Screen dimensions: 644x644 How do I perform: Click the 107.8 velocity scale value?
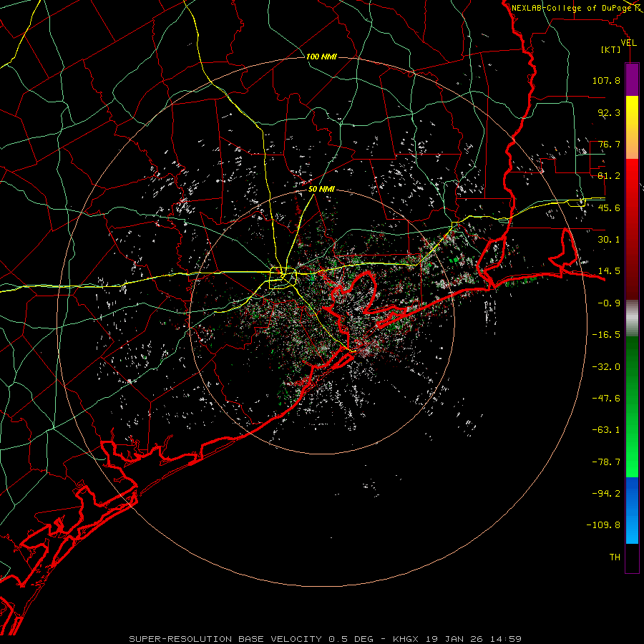pos(606,80)
